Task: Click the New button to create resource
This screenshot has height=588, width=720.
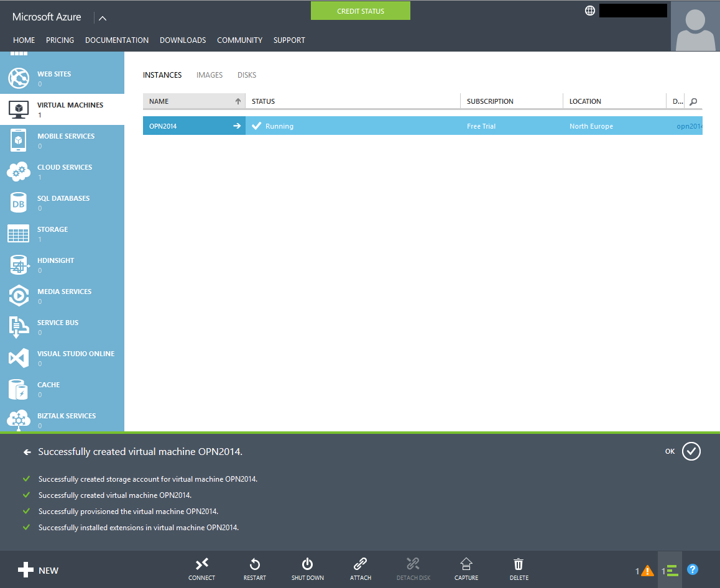Action: 38,570
